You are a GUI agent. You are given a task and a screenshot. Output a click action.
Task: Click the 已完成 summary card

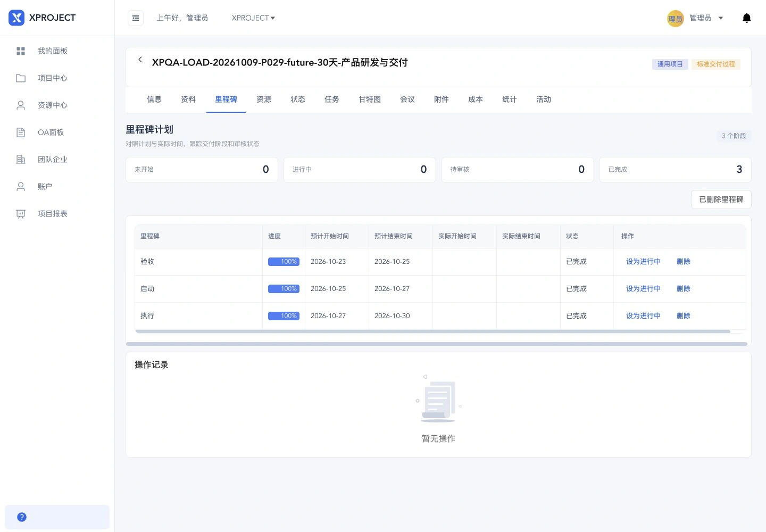(675, 170)
